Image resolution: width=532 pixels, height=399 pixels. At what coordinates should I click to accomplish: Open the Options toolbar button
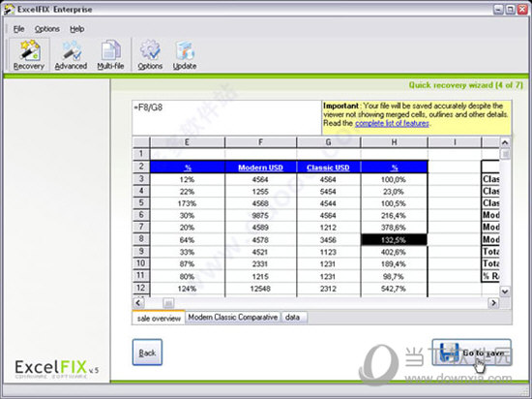click(x=150, y=54)
